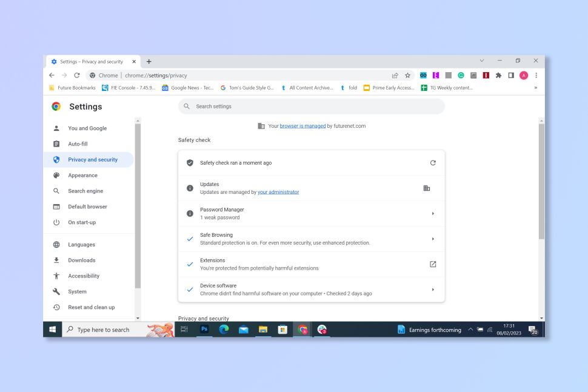Click the red extension icon in toolbar
Screen dimensions: 588x392
pyautogui.click(x=486, y=75)
